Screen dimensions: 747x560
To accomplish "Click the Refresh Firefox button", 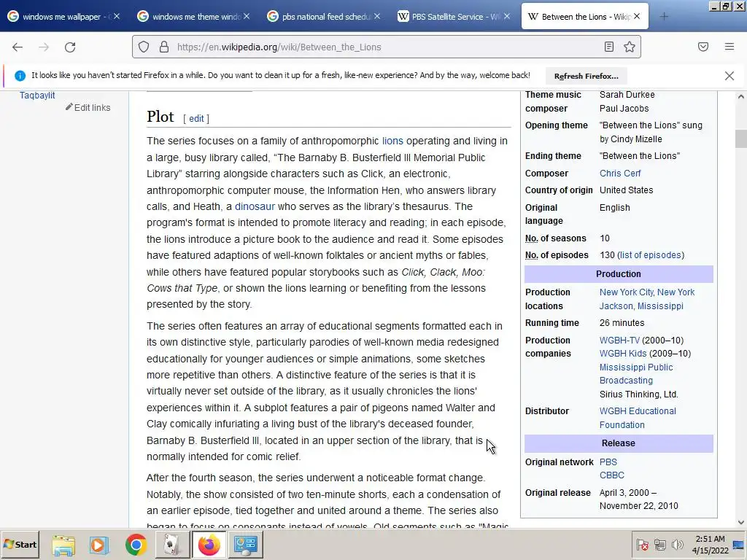I will tap(586, 76).
